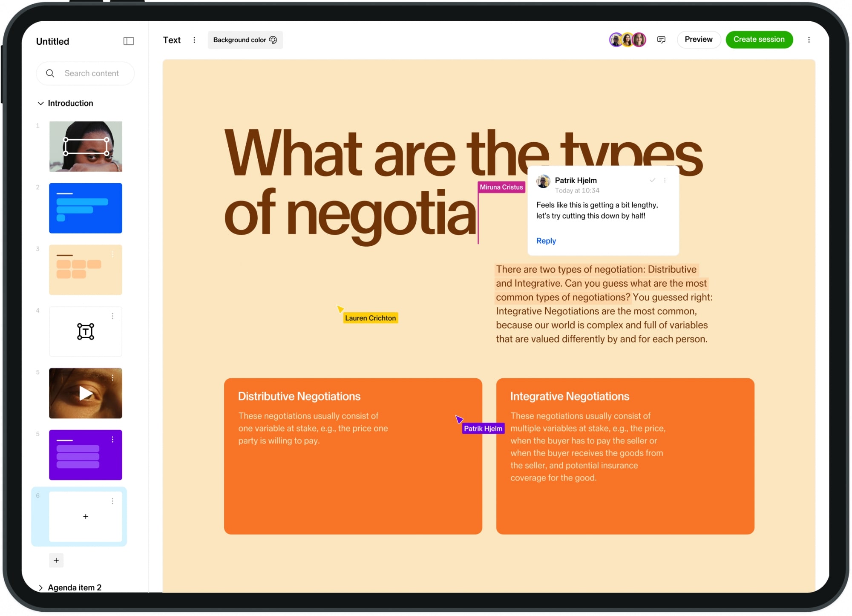Click the Text block label
The width and height of the screenshot is (852, 616).
[x=172, y=40]
